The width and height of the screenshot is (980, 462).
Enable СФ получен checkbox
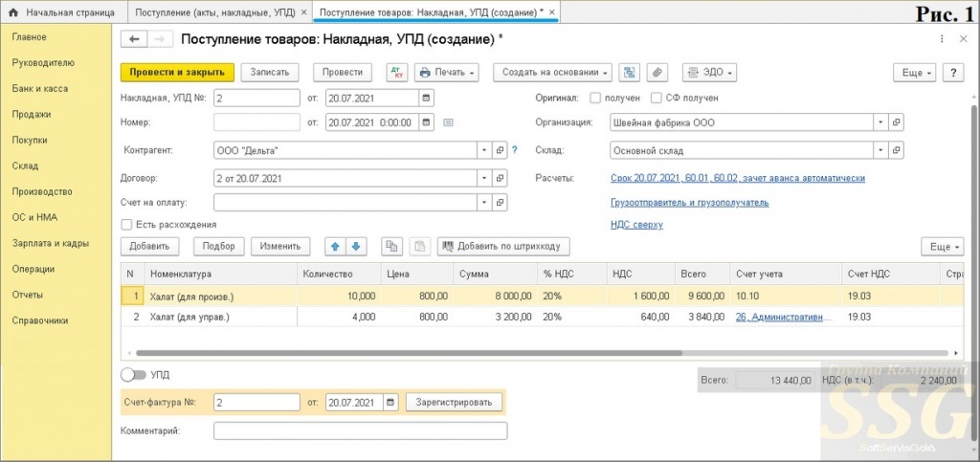656,98
